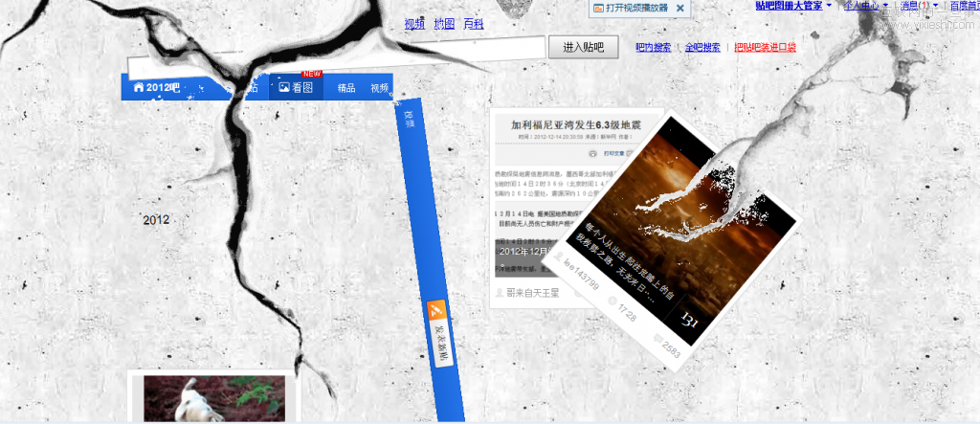Click the user icon beside lee143799

point(558,257)
